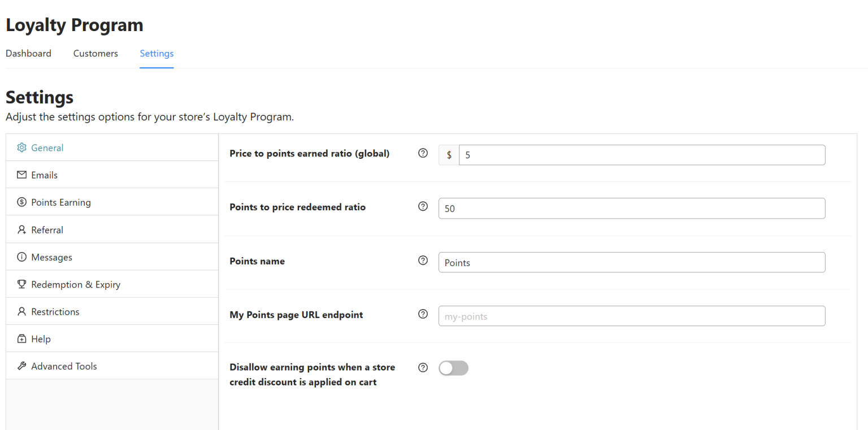Click the gear icon beside General
Screen dimensions: 868x430
(x=21, y=147)
